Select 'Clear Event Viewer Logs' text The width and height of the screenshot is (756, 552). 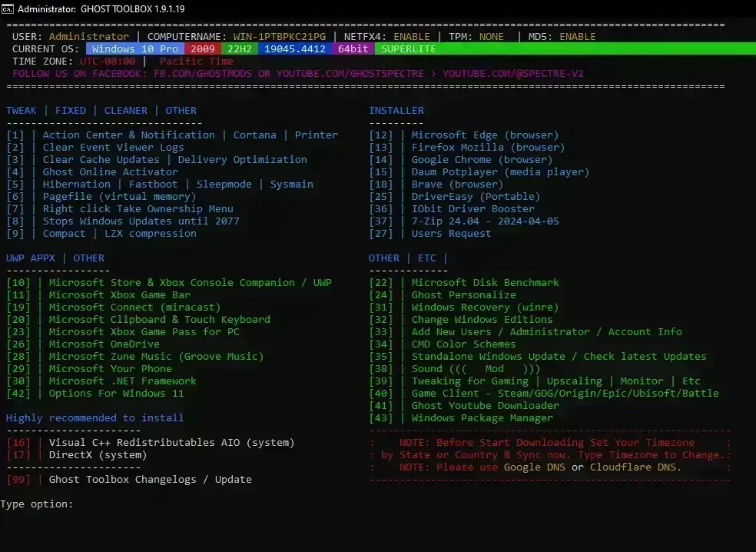(x=113, y=147)
